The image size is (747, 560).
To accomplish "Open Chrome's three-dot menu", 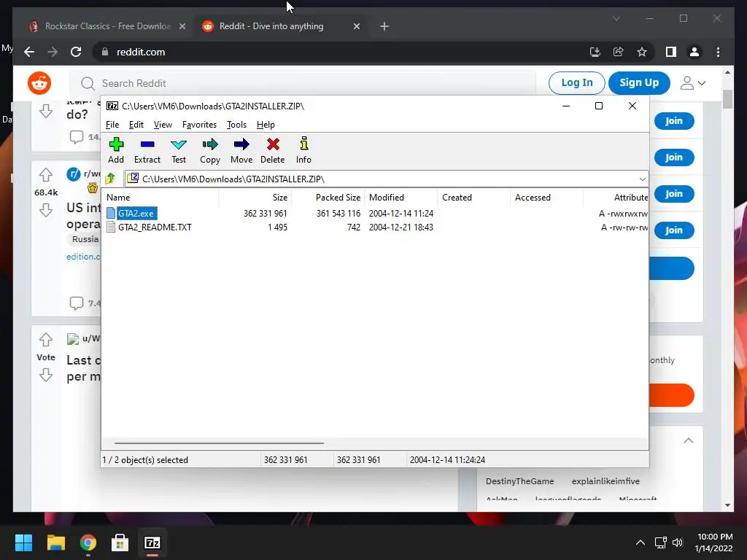I will [718, 52].
